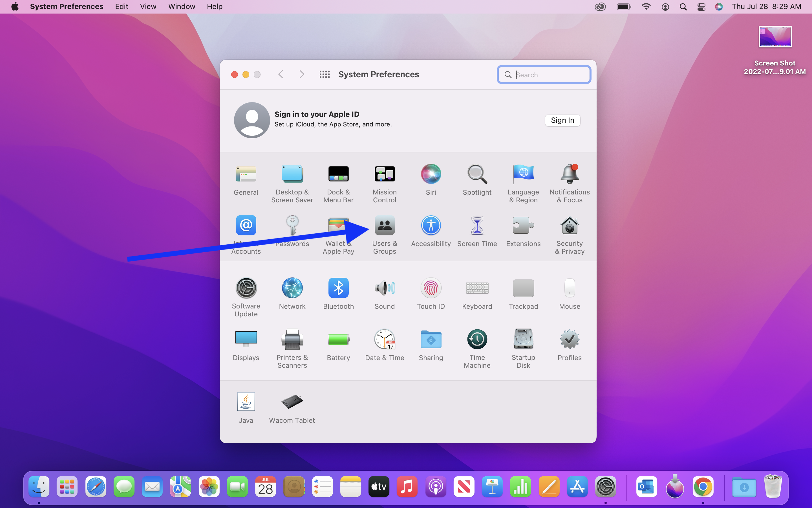812x508 pixels.
Task: Open the Downloads folder in the Dock
Action: pos(744,486)
